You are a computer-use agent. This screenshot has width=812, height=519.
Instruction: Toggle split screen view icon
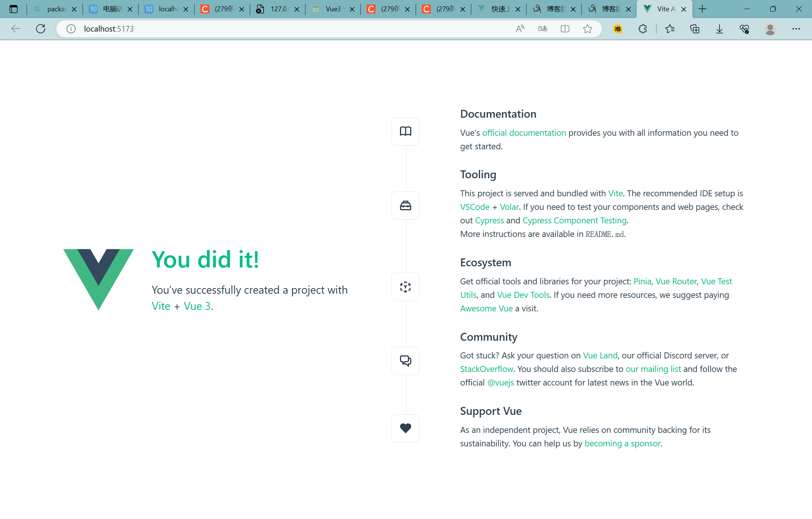tap(565, 29)
